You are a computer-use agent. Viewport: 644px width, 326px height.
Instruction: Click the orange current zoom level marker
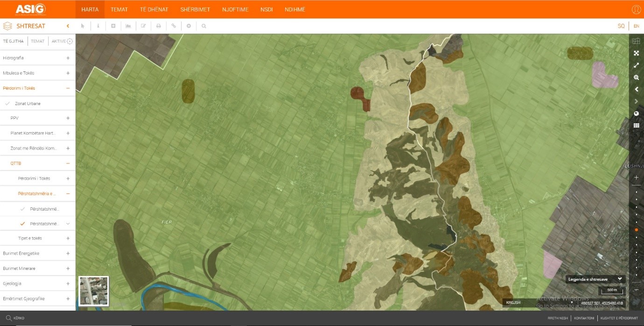(x=636, y=230)
